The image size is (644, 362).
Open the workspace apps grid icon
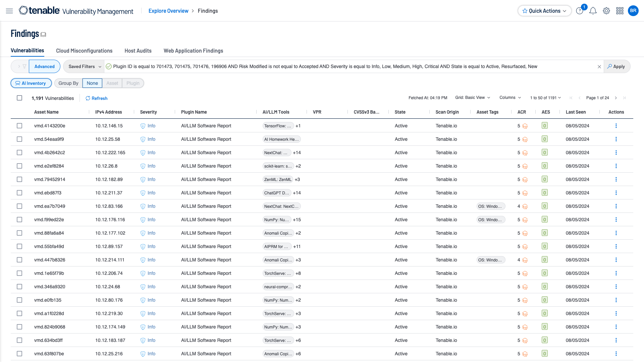point(620,11)
